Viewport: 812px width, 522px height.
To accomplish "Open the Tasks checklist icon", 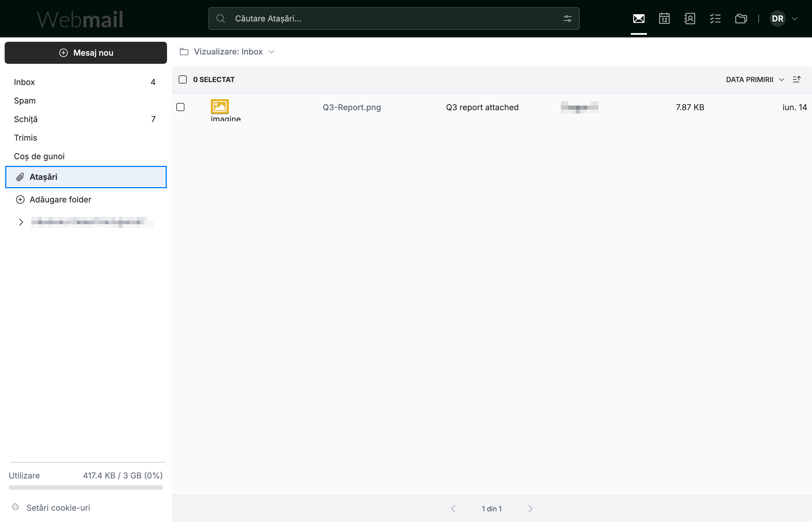I will pos(715,19).
